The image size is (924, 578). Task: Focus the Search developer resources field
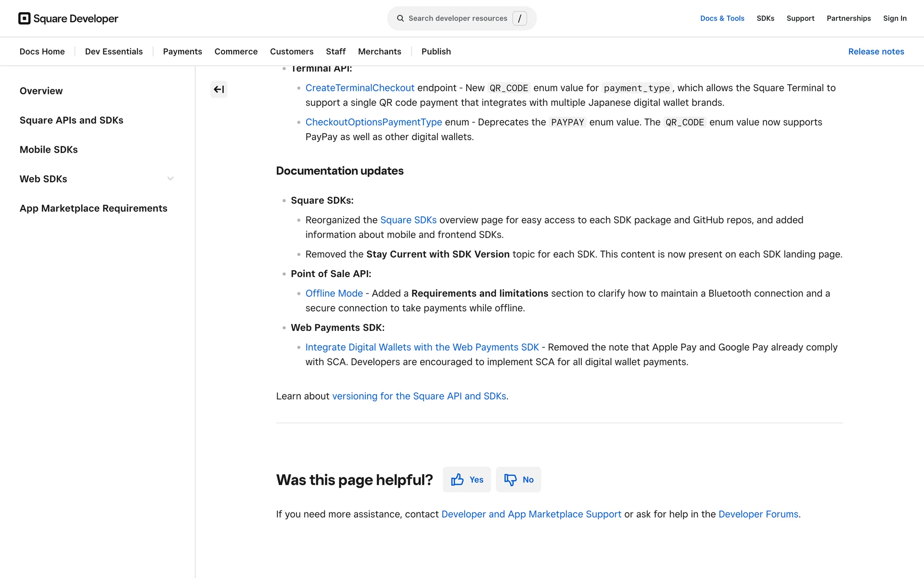coord(457,18)
